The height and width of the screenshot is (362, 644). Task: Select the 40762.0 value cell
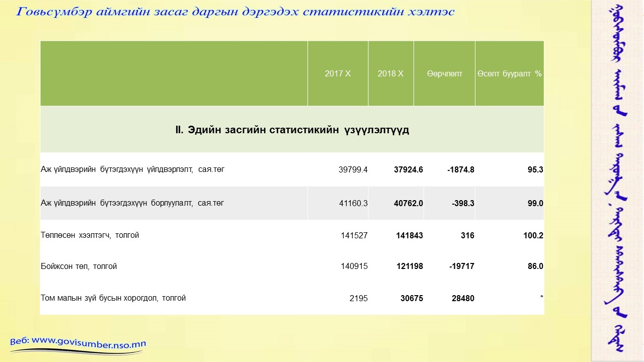tap(408, 204)
